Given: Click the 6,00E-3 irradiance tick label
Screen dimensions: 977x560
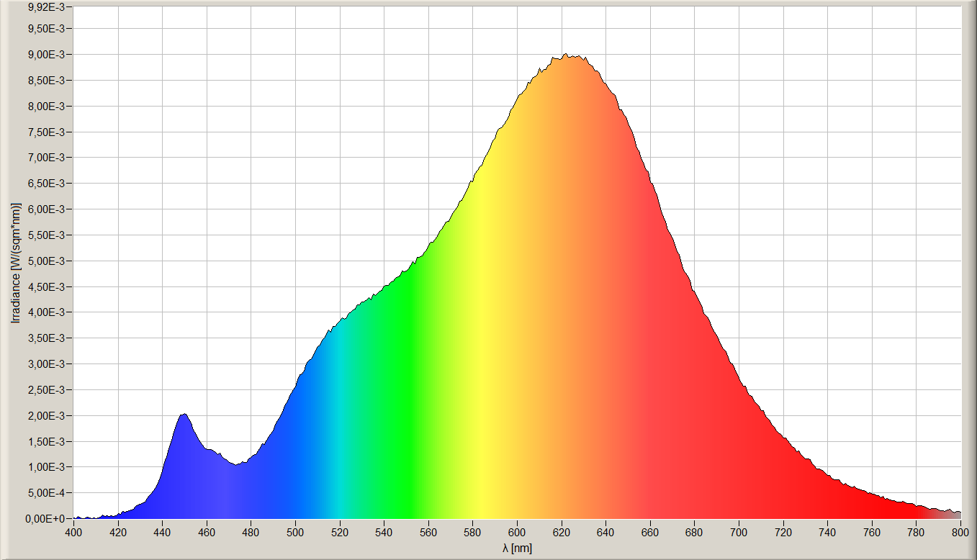Looking at the screenshot, I should 47,209.
